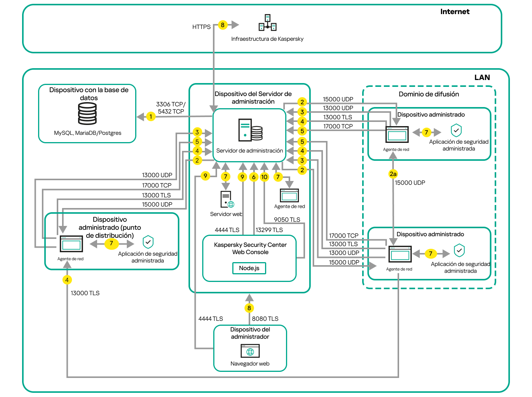Viewport: 532px width, 397px height.
Task: Select the '3306 TCP/ 5432 TCP' port label
Action: (x=171, y=108)
